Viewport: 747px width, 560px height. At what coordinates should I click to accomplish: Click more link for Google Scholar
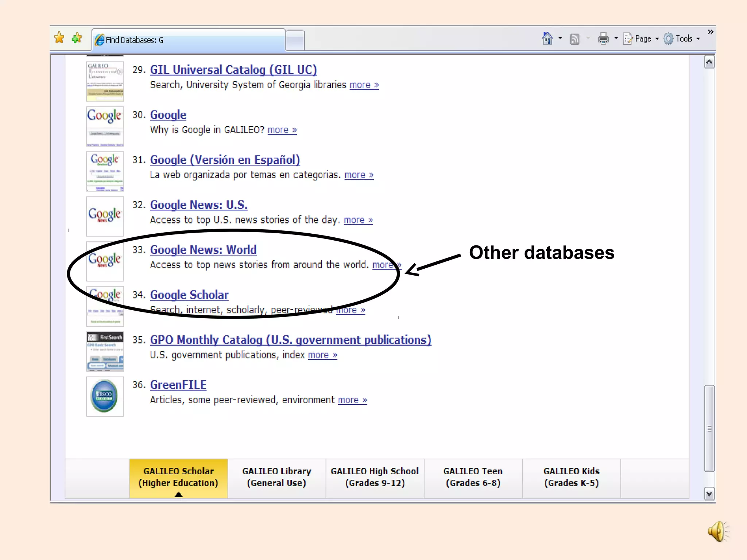pos(350,310)
